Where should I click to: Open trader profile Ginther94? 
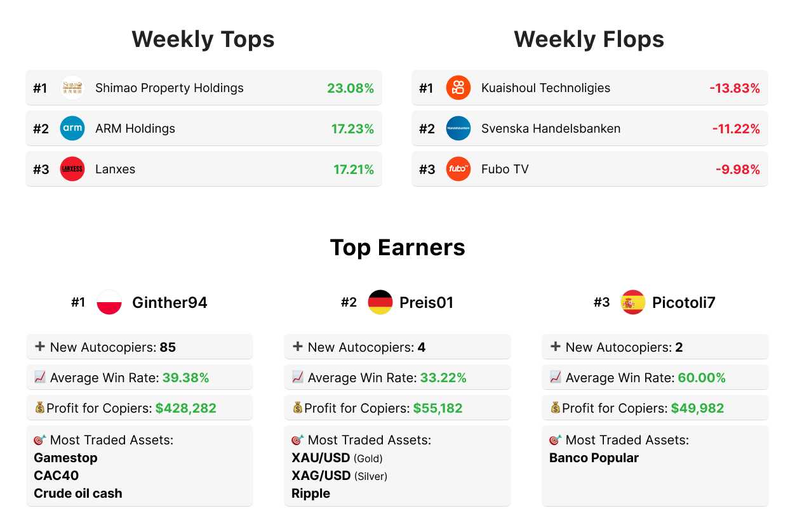click(170, 303)
